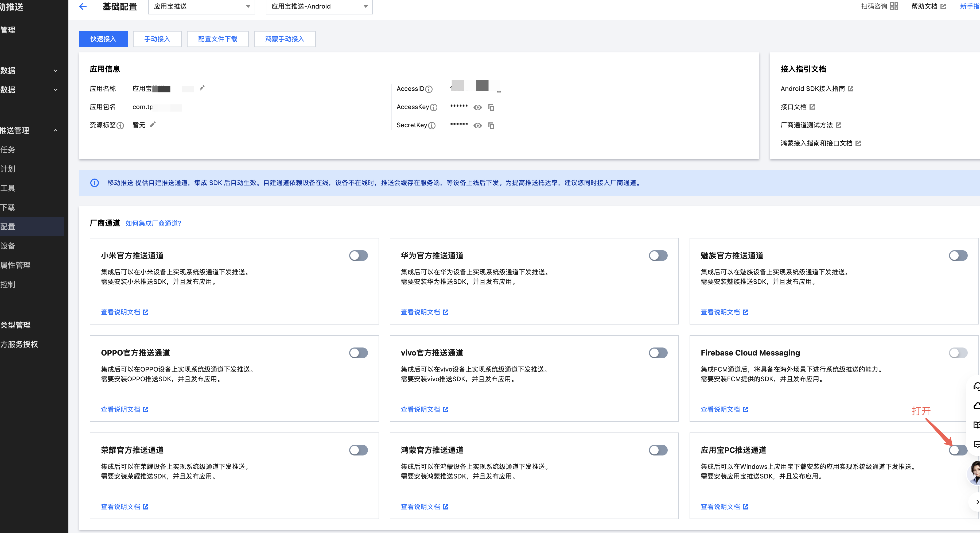The width and height of the screenshot is (980, 533).
Task: Reveal the hidden SecretKey with the eye icon
Action: [478, 126]
